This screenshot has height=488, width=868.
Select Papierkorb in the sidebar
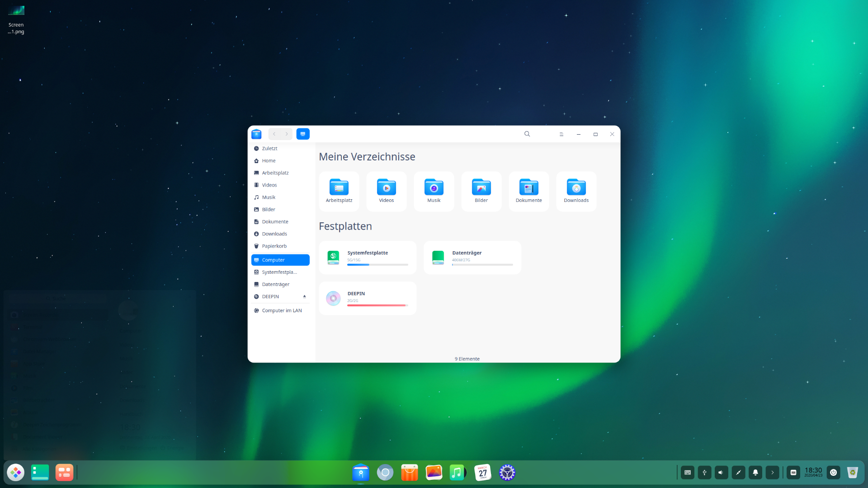(x=274, y=246)
